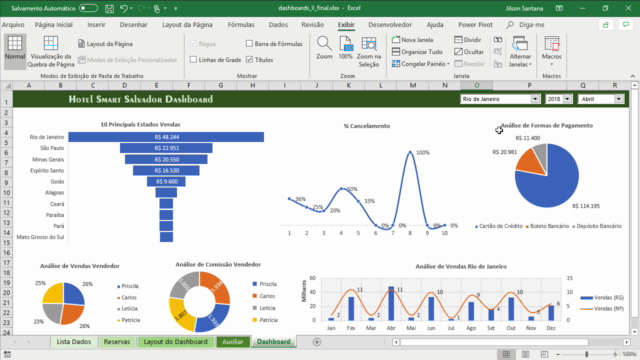Screen dimensions: 640x360
Task: Click zoom slider handle
Action: (x=587, y=354)
